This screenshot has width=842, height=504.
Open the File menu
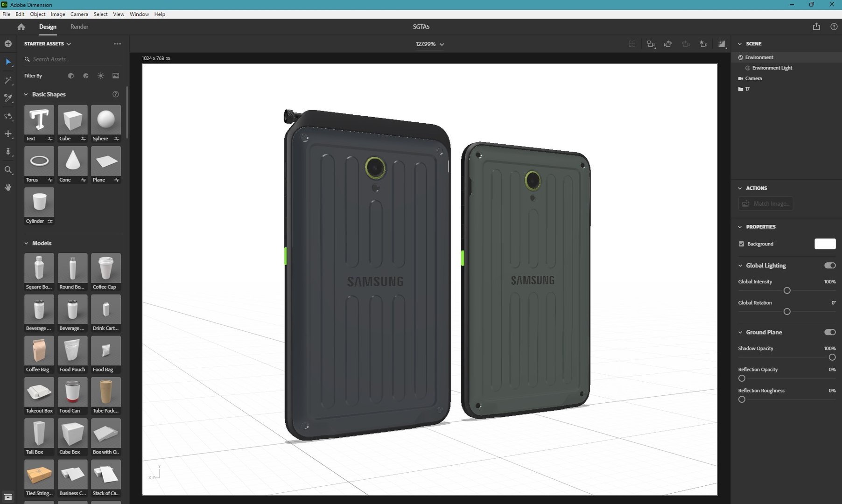[7, 14]
